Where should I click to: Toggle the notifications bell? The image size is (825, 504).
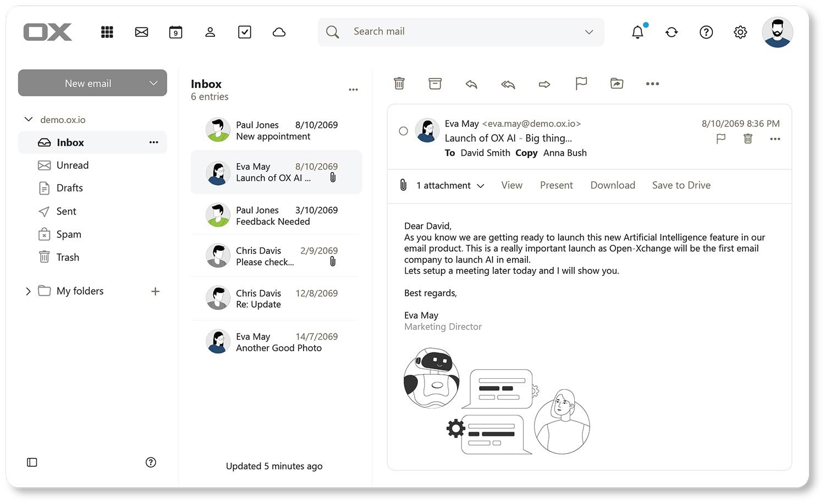637,32
